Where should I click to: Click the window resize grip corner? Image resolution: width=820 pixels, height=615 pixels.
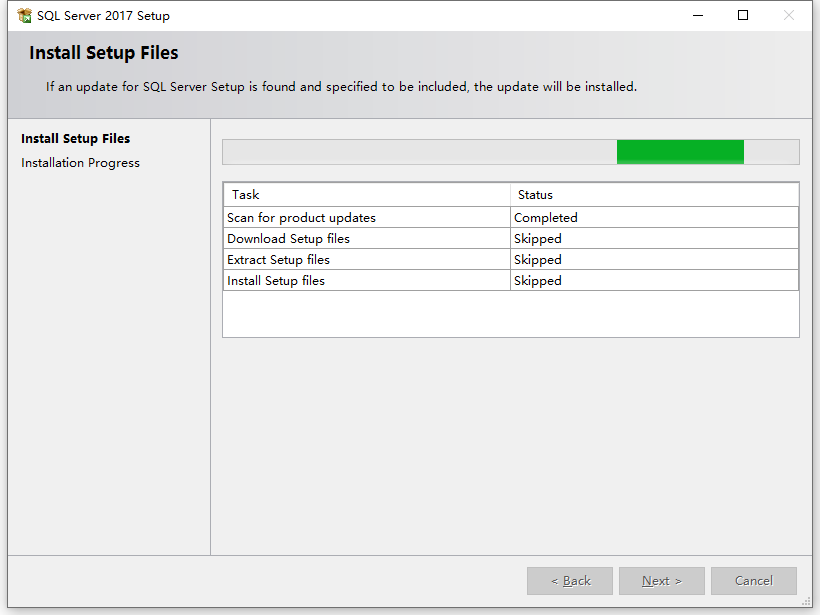click(x=806, y=602)
